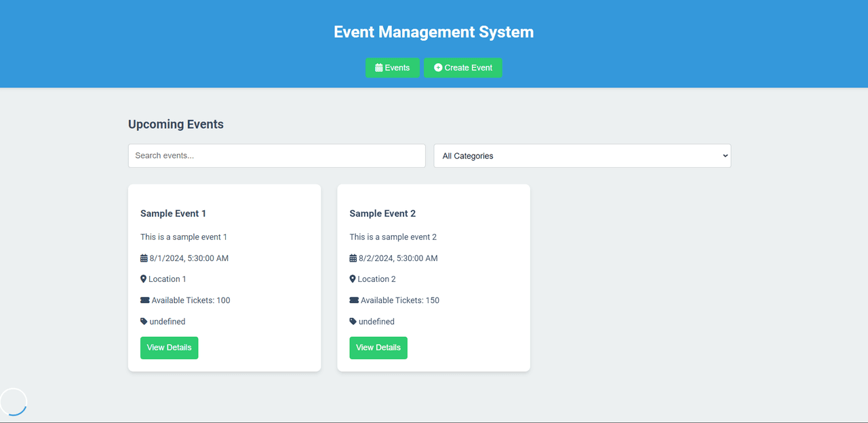View Details for Sample Event 2
Image resolution: width=868 pixels, height=423 pixels.
[x=378, y=348]
